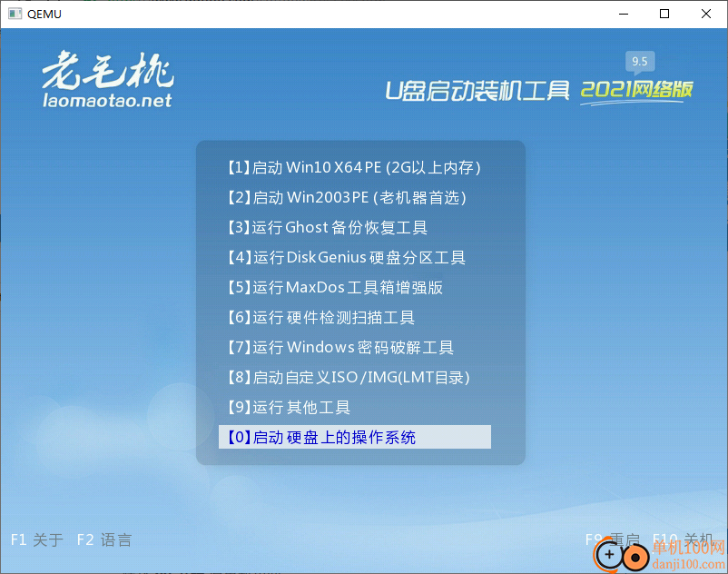This screenshot has height=574, width=728.
Task: Pick option 6 hardware detection scan tool
Action: pyautogui.click(x=320, y=318)
